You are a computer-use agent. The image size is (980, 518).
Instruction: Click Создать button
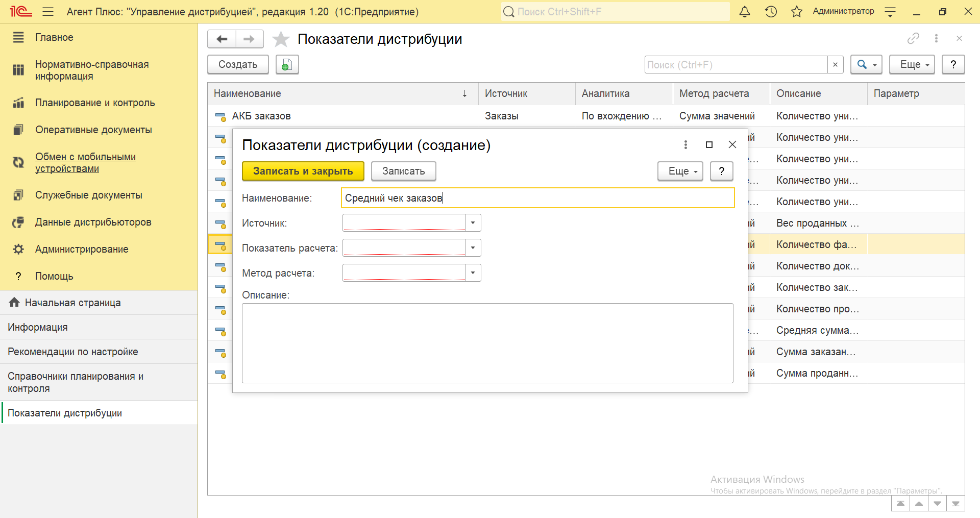238,65
